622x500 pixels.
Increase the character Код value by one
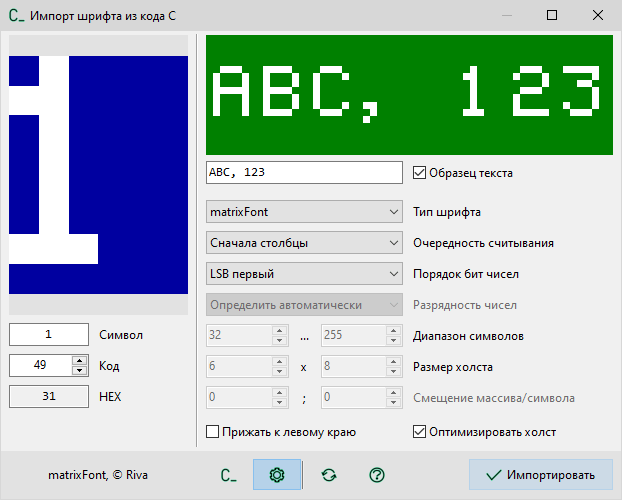[79, 361]
